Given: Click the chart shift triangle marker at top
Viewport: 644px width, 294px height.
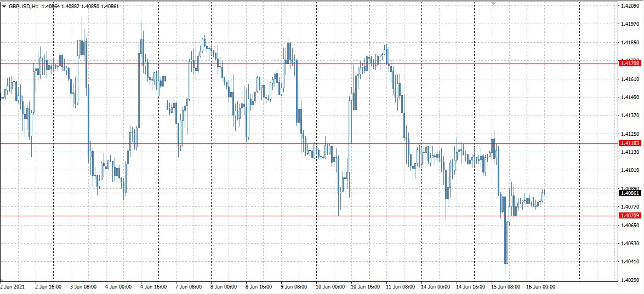Looking at the screenshot, I should [494, 3].
